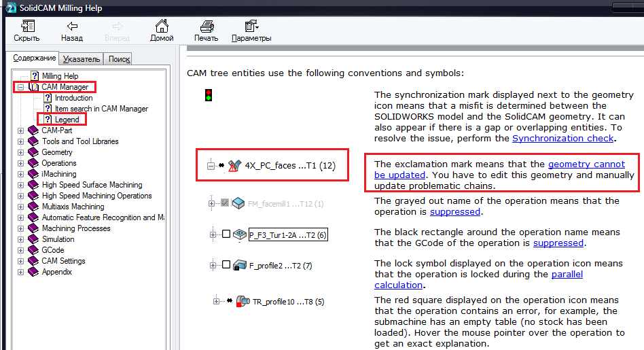Click the P_F3_Tur1-2A ...T2 (6) name box
The height and width of the screenshot is (350, 644).
288,235
